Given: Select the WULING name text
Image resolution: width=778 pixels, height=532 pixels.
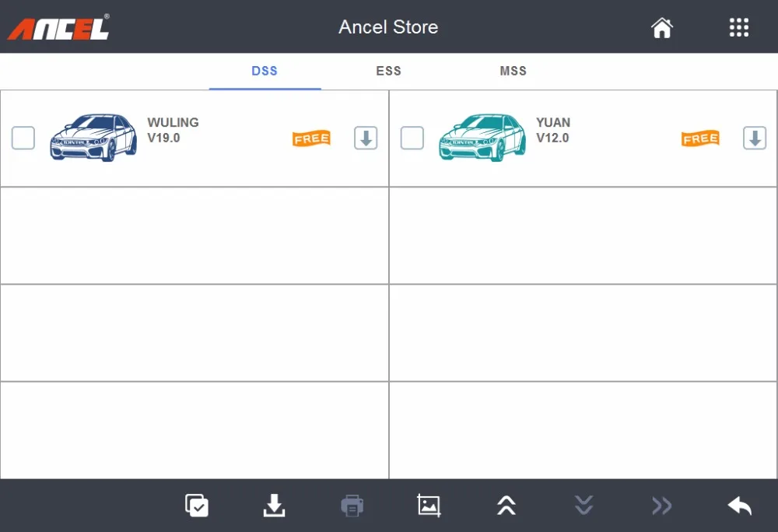Looking at the screenshot, I should pyautogui.click(x=173, y=122).
